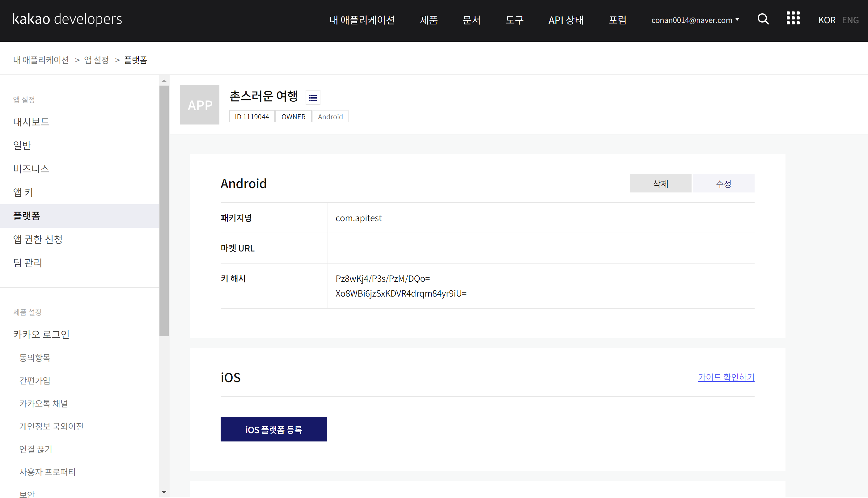Select 대시보드 in the sidebar
The image size is (868, 498).
79,122
